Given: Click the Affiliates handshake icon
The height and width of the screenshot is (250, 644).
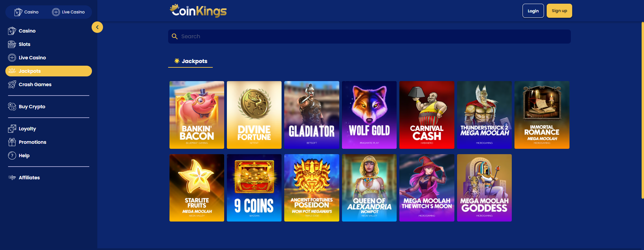Looking at the screenshot, I should pyautogui.click(x=12, y=178).
